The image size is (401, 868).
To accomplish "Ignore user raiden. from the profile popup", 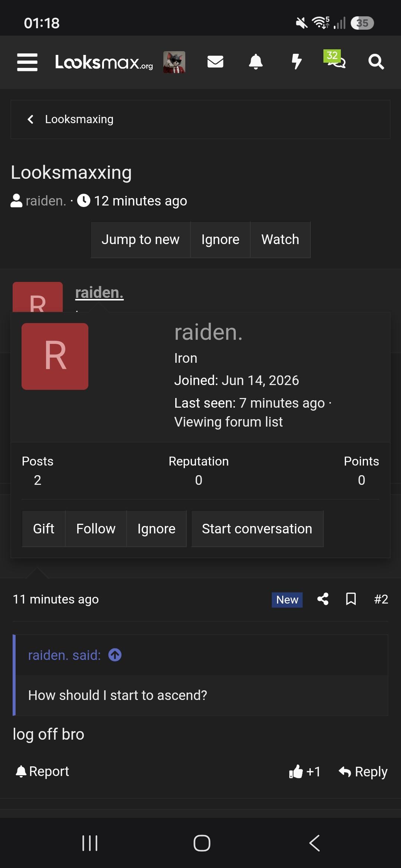I will point(156,529).
